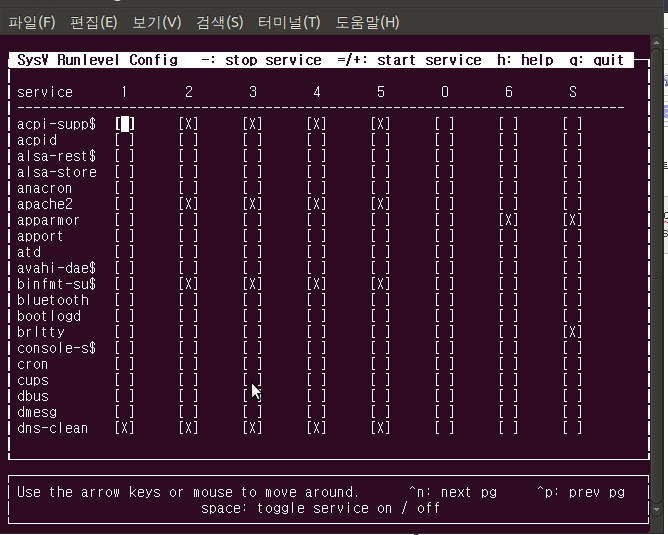The height and width of the screenshot is (535, 668).
Task: Toggle brltty checkbox for runlevel S
Action: tap(572, 332)
